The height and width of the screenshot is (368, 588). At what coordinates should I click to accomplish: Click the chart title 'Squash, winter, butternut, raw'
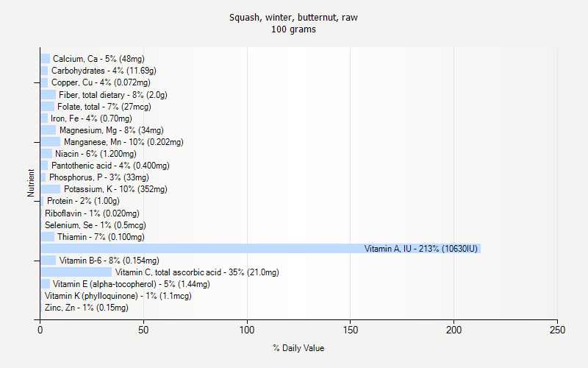[x=293, y=18]
